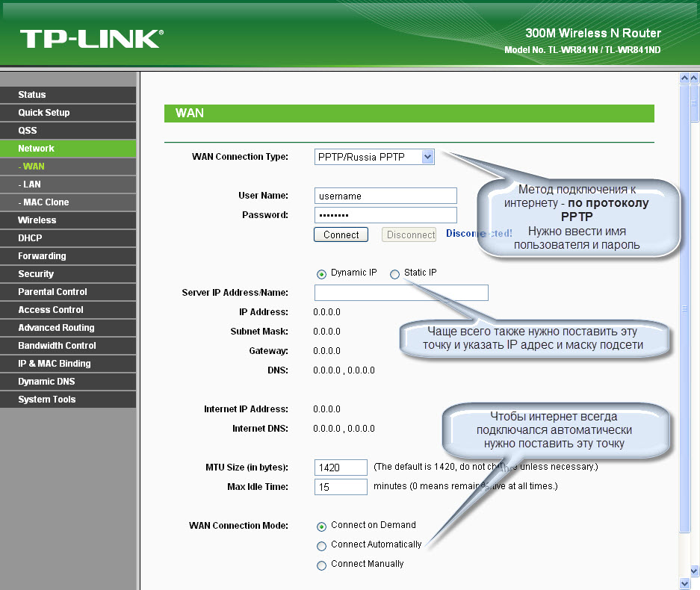The height and width of the screenshot is (590, 700).
Task: Click the TP-LINK logo
Action: [91, 39]
